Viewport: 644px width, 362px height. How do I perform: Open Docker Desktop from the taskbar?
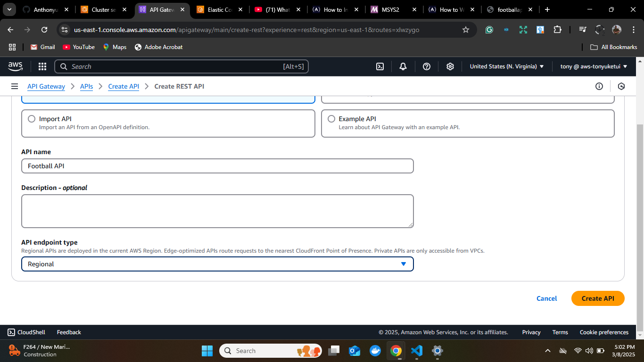[375, 351]
